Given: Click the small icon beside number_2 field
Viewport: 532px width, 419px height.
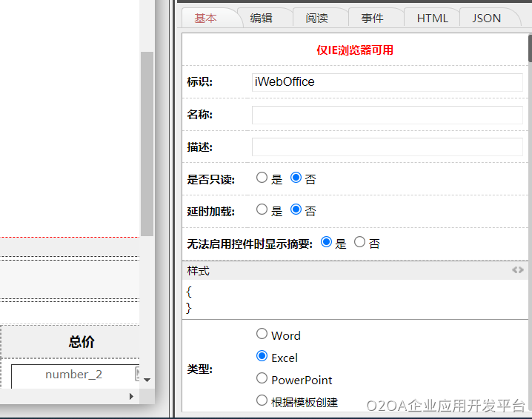Looking at the screenshot, I should (x=138, y=375).
